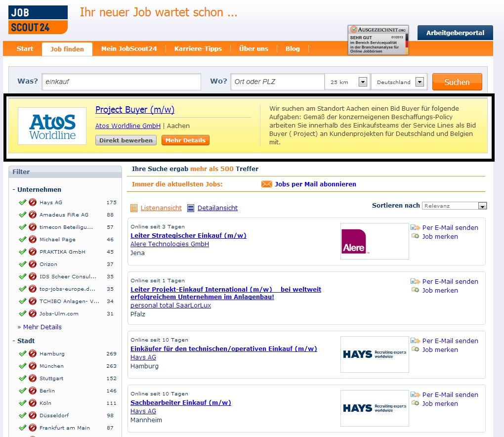504x437 pixels.
Task: Click Job merken icon for Alere job
Action: point(415,236)
